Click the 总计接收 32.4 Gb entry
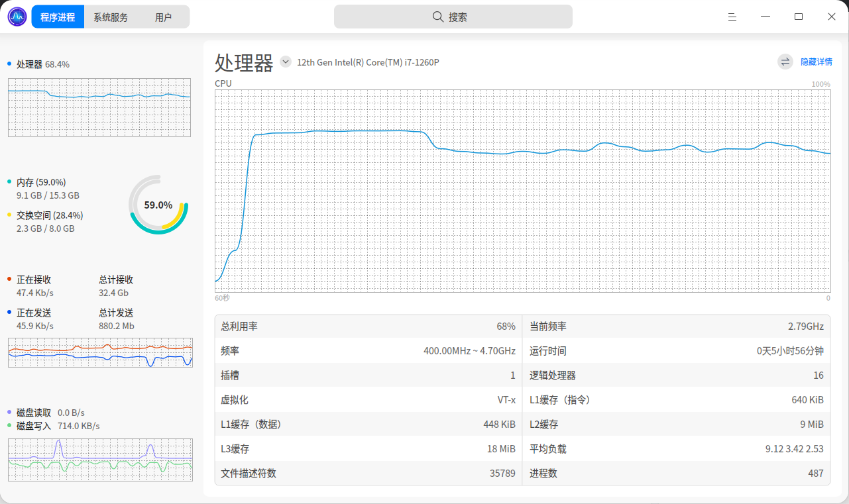 pyautogui.click(x=116, y=285)
